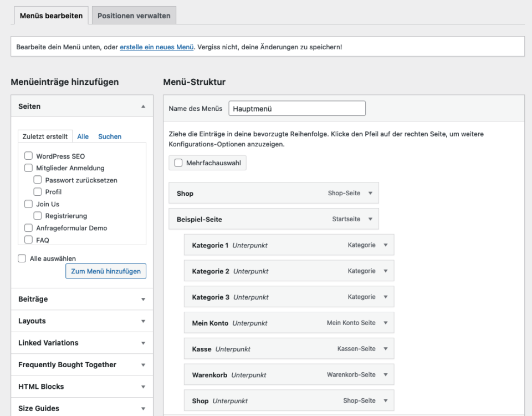532x416 pixels.
Task: Open the Suchen tab in Seiten panel
Action: [x=110, y=136]
